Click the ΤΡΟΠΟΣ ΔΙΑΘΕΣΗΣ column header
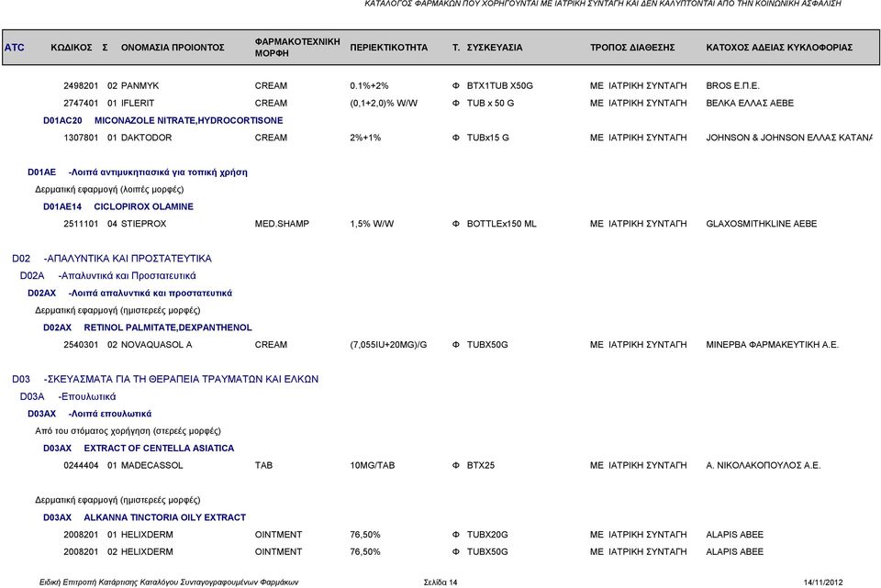881x588 pixels. coord(632,47)
